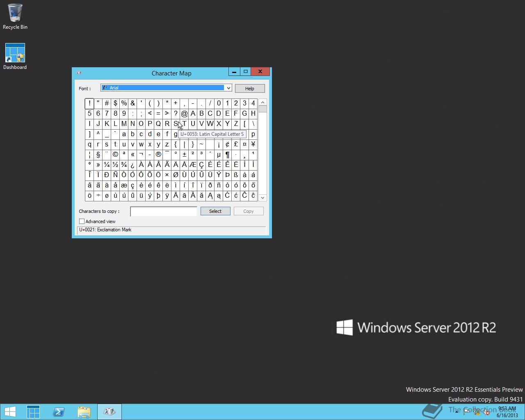
Task: Select the ¢ cent sign
Action: click(x=227, y=144)
